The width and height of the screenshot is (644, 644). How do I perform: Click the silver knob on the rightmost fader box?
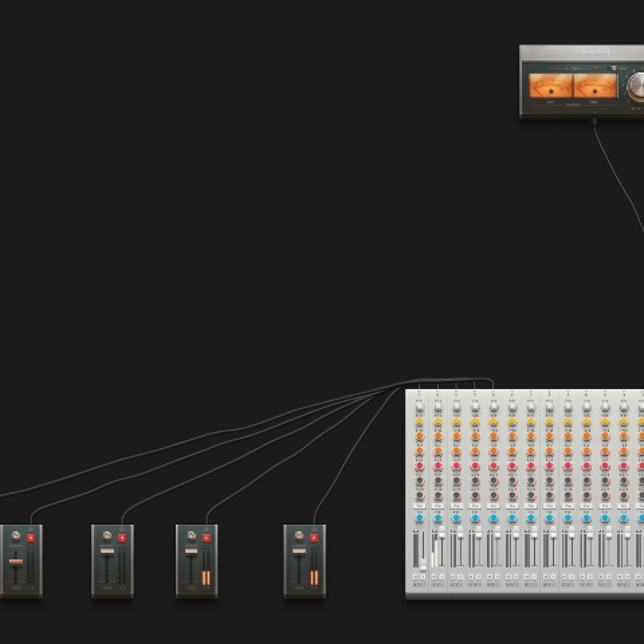pos(299,536)
